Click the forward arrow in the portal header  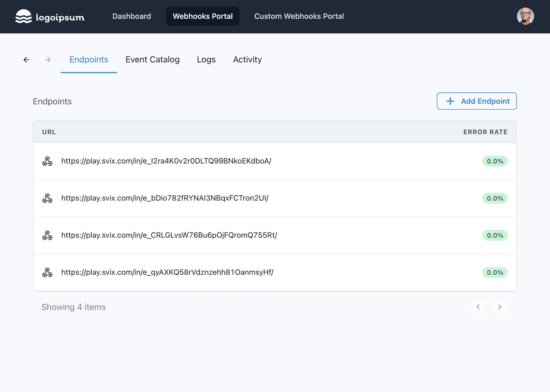(x=48, y=60)
